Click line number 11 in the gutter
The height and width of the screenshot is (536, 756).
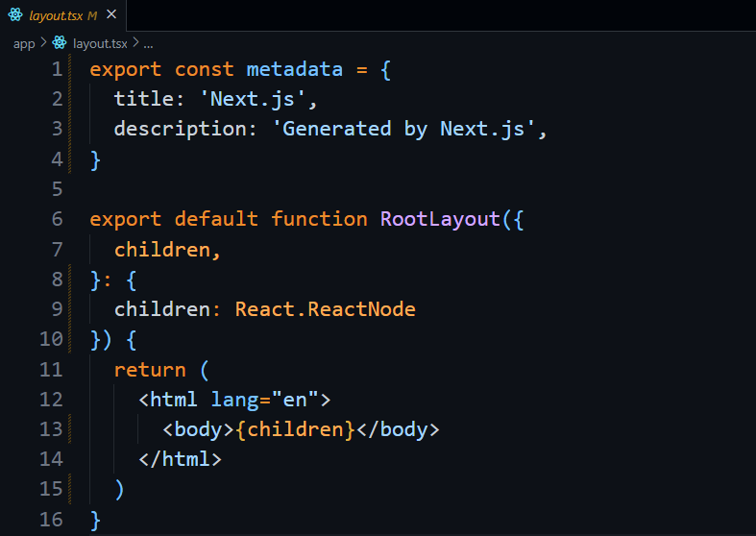51,369
